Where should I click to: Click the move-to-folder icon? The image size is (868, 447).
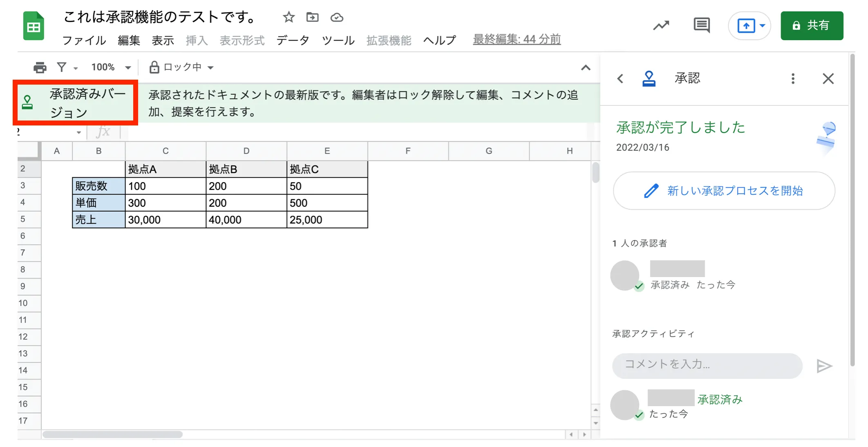pyautogui.click(x=312, y=17)
